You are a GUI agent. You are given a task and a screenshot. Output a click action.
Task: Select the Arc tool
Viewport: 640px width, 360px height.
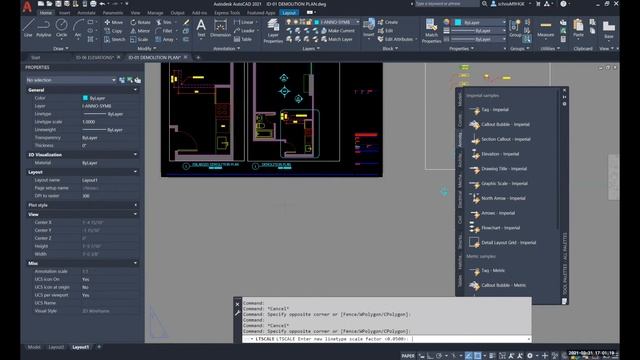click(x=78, y=28)
